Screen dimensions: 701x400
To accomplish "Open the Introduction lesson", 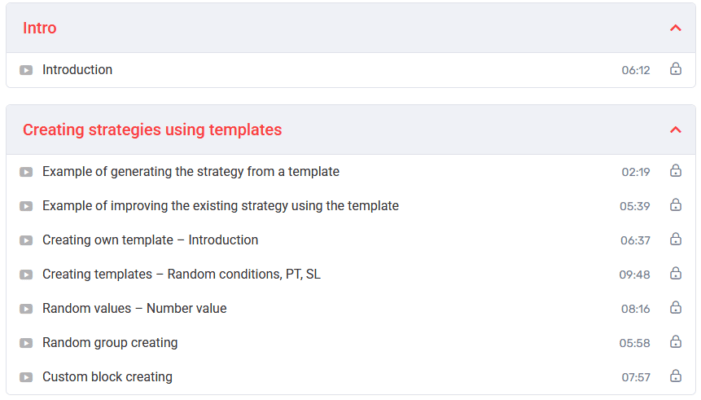I will pos(77,70).
